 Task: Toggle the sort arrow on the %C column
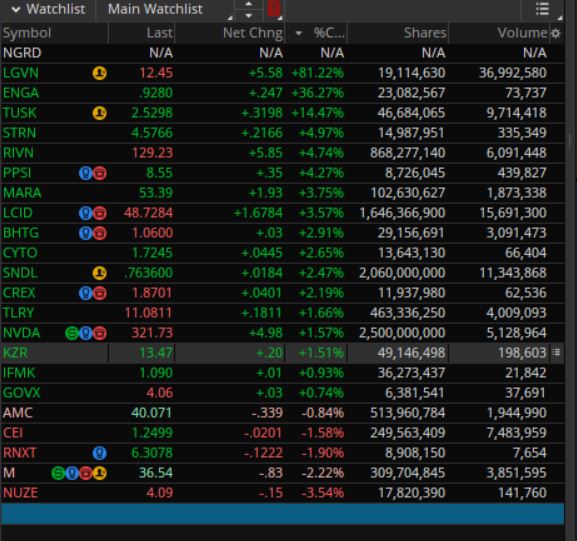point(299,33)
